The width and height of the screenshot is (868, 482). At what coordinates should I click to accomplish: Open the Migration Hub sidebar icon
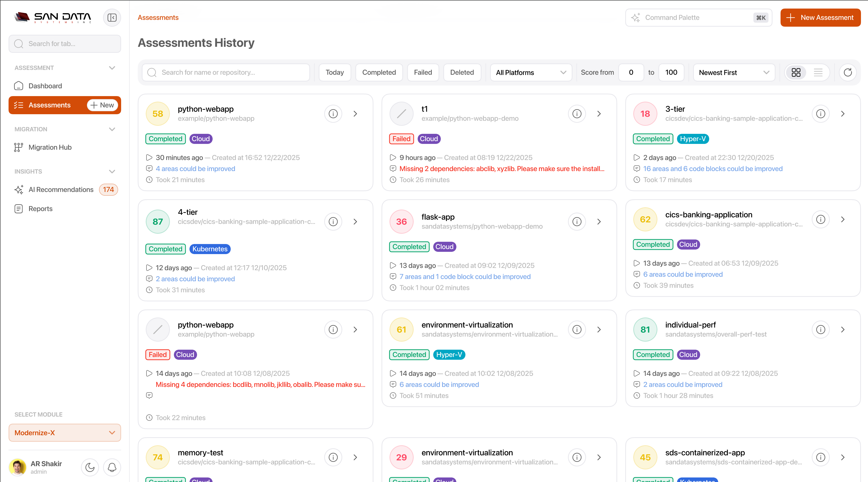pyautogui.click(x=19, y=147)
